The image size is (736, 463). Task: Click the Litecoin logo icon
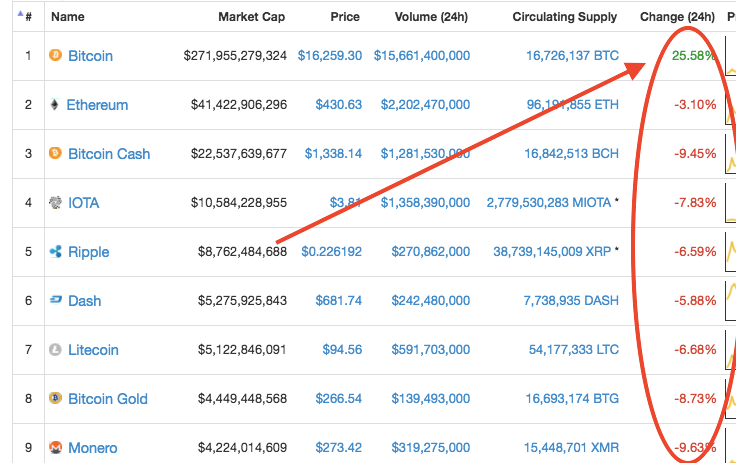(x=55, y=349)
